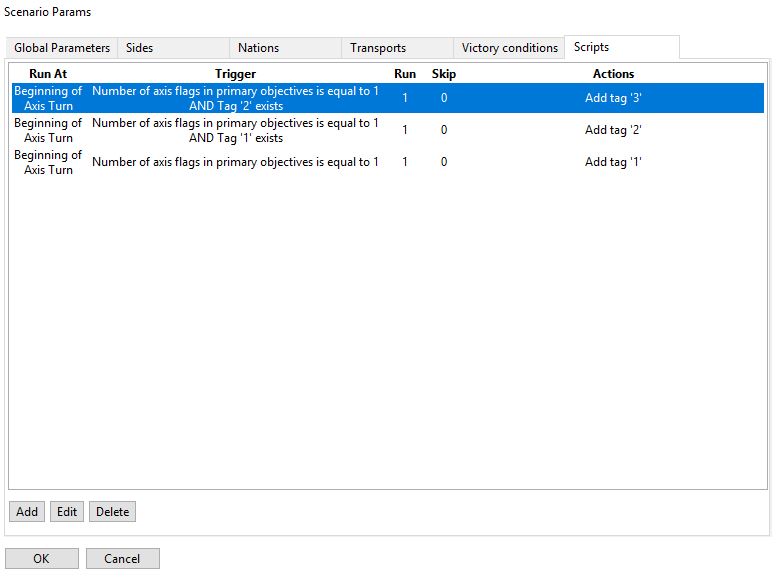Click the Run At column header
778x578 pixels.
point(48,74)
